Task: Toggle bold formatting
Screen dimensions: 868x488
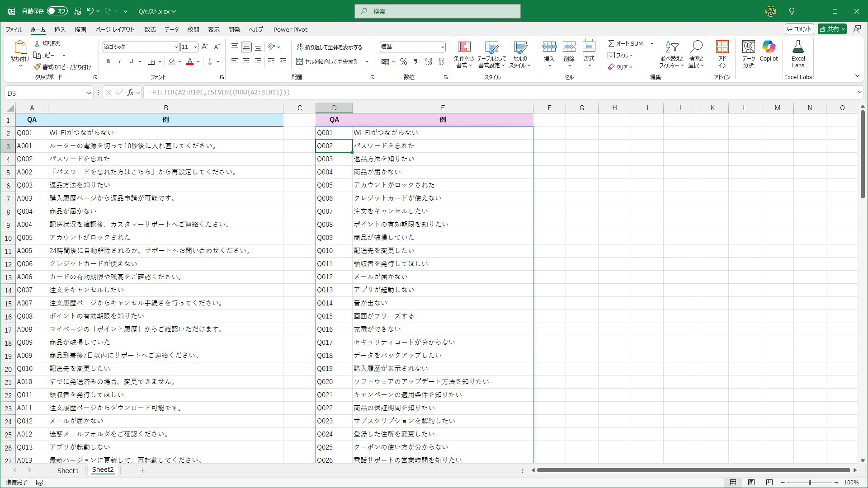Action: pyautogui.click(x=108, y=61)
